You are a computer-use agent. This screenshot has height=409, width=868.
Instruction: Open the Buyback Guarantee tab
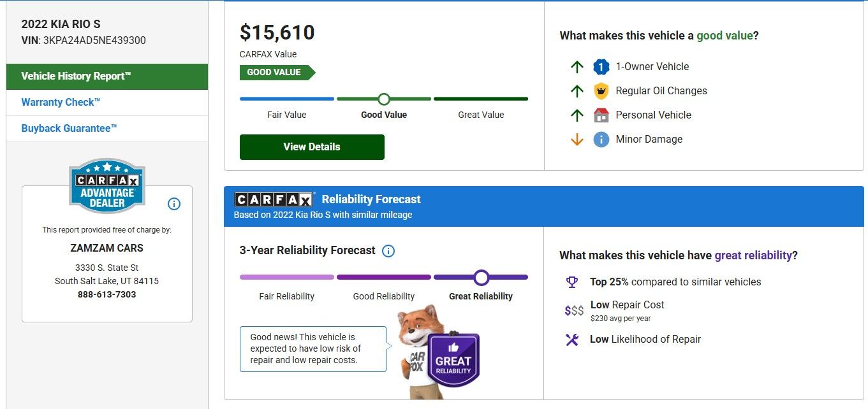[69, 129]
